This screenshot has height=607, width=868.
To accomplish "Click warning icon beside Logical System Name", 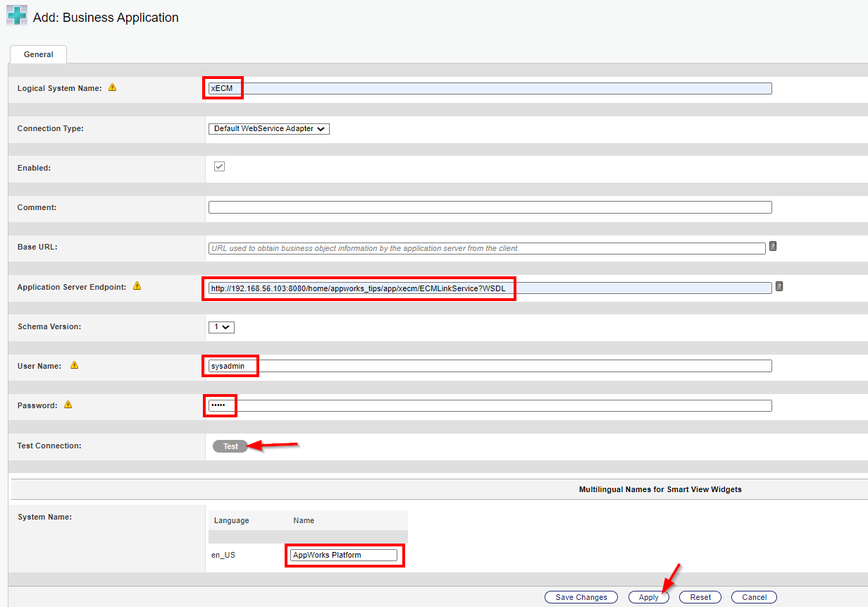I will pos(112,87).
